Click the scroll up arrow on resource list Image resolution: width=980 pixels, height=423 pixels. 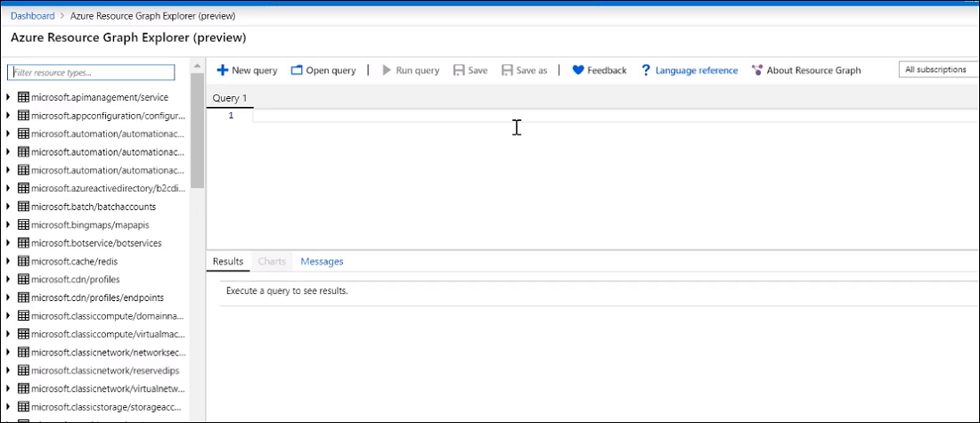197,66
